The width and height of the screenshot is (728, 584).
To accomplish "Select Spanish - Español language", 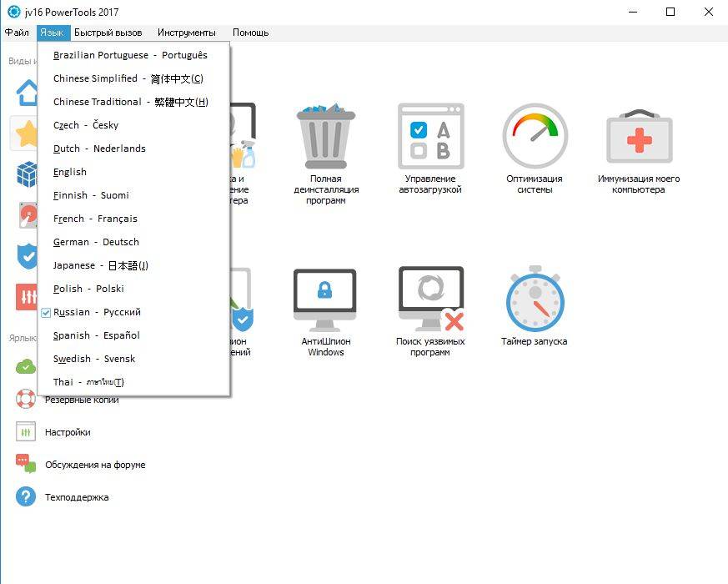I will point(133,335).
